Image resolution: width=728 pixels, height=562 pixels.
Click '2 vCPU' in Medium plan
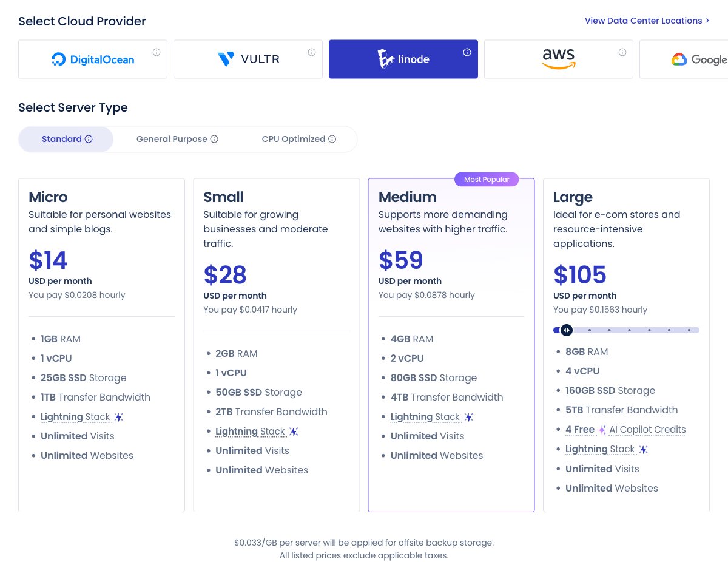(407, 358)
